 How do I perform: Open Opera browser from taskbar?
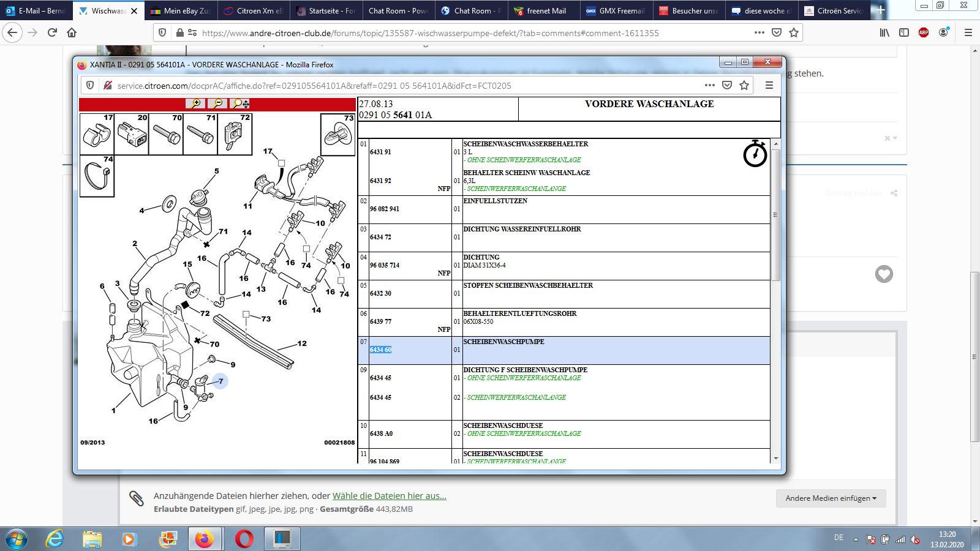[x=244, y=539]
